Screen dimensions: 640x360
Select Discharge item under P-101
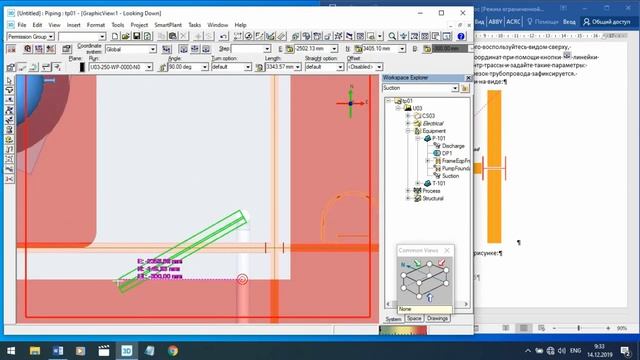tap(453, 146)
